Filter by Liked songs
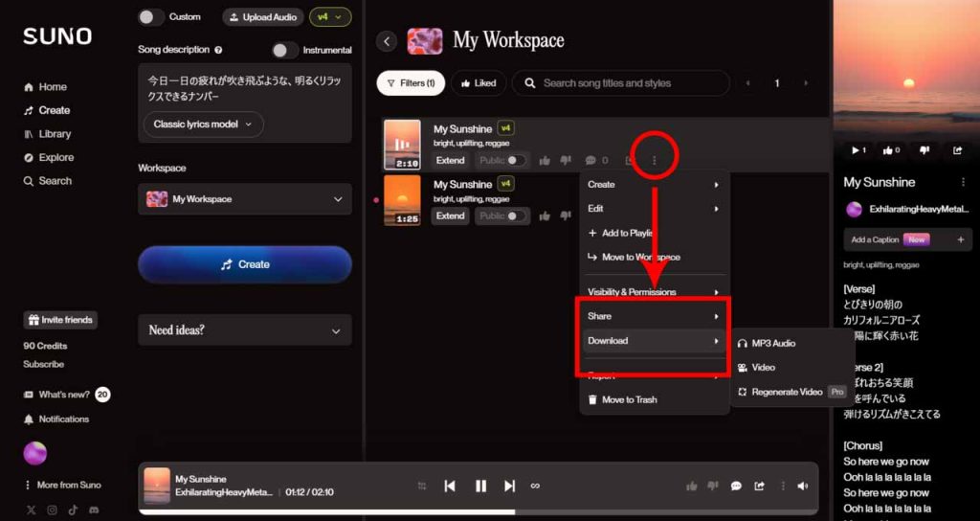This screenshot has height=521, width=980. click(479, 83)
